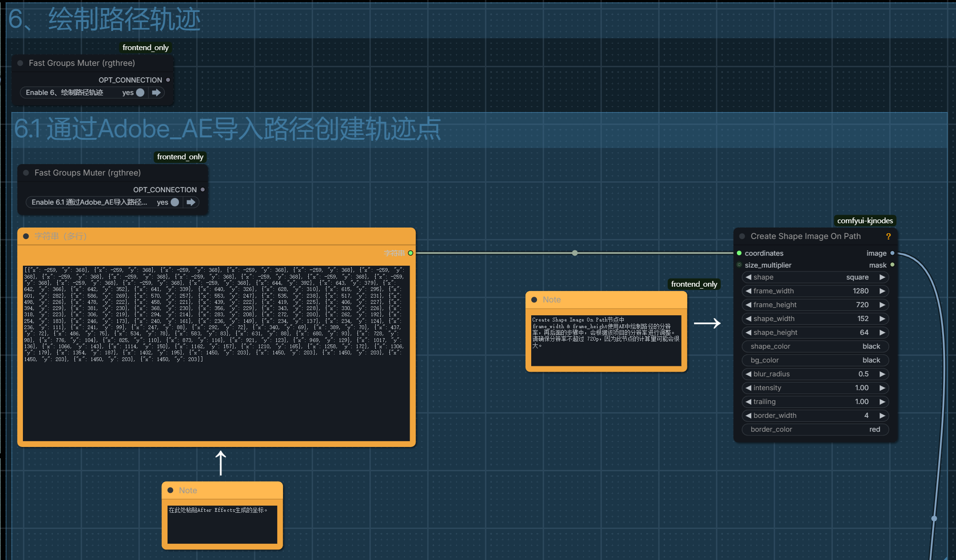956x560 pixels.
Task: Toggle Enable 6 group mute switch
Action: pos(140,93)
